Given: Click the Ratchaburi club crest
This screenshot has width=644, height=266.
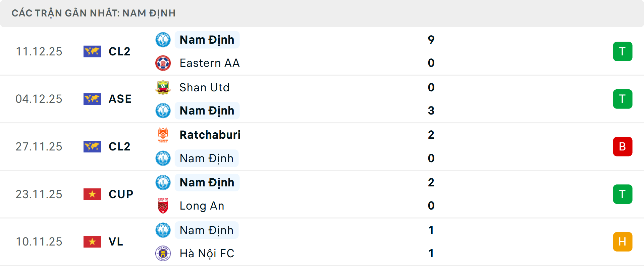Looking at the screenshot, I should point(163,135).
